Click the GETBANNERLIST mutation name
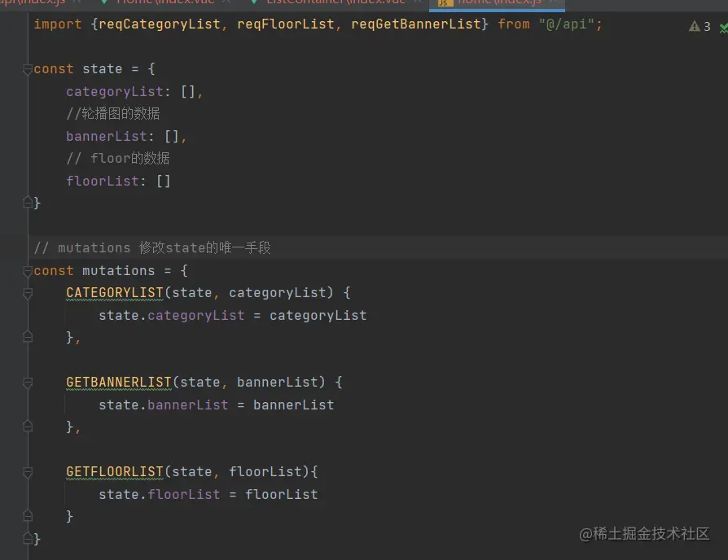The height and width of the screenshot is (560, 728). pyautogui.click(x=119, y=383)
